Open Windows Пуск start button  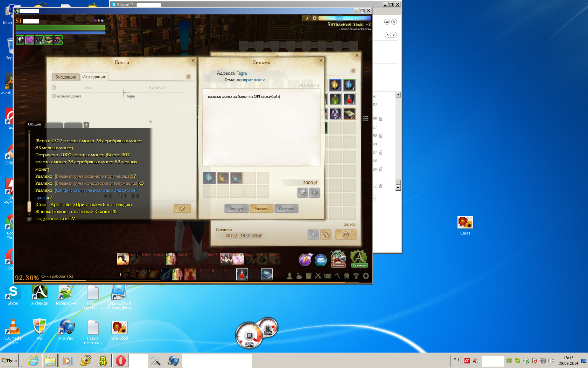pos(9,360)
